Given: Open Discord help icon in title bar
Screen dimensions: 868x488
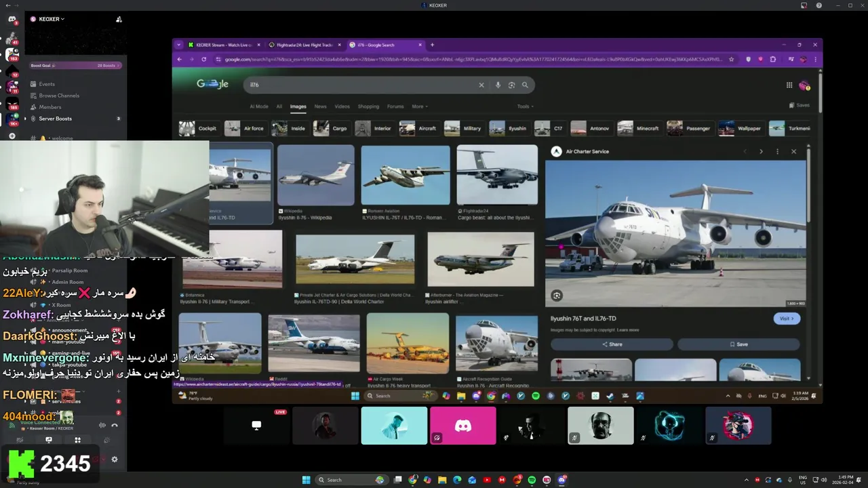Looking at the screenshot, I should pos(819,5).
